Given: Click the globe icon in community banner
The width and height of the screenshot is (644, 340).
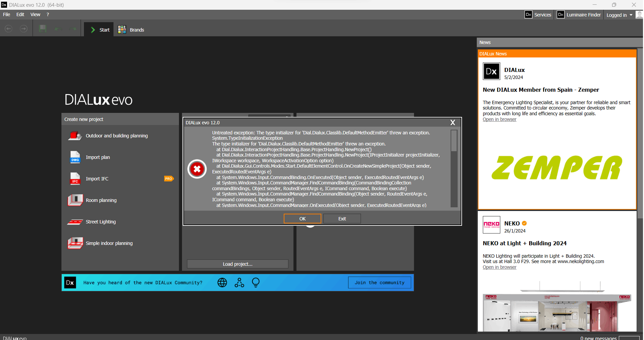Looking at the screenshot, I should (222, 283).
